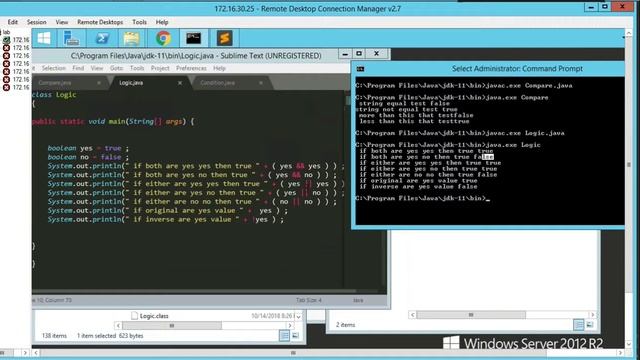Image resolution: width=640 pixels, height=360 pixels.
Task: Switch to Sublime Text taskbar icon
Action: 224,38
